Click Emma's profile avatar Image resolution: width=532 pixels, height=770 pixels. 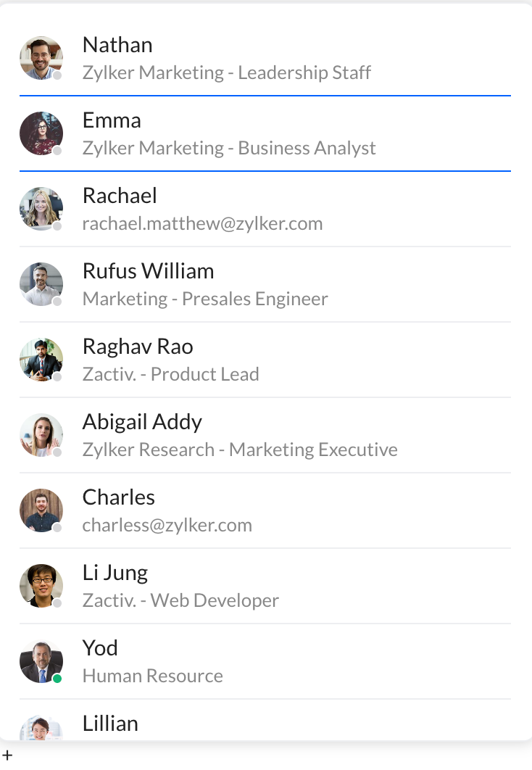(x=41, y=133)
